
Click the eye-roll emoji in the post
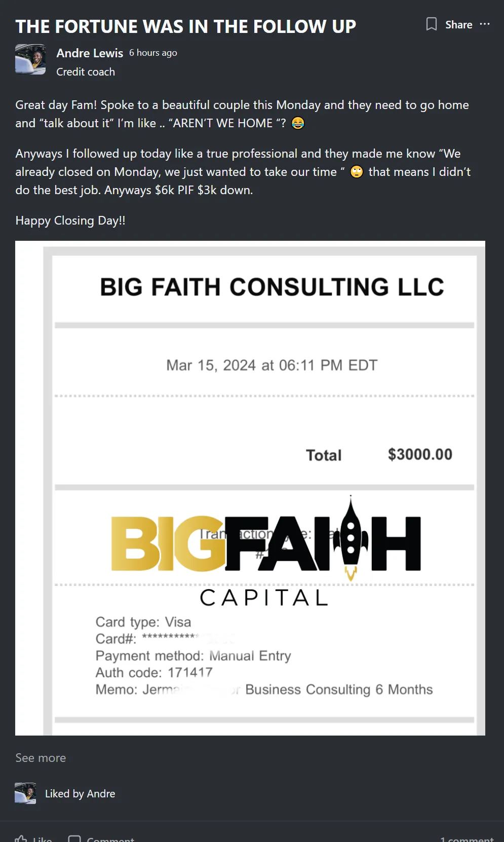357,172
